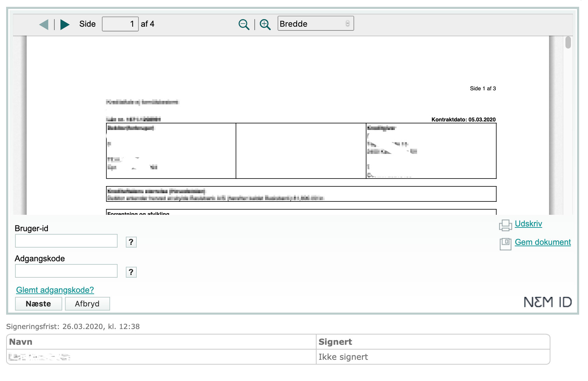Click the Gem dokument link
588x381 pixels.
pyautogui.click(x=543, y=242)
